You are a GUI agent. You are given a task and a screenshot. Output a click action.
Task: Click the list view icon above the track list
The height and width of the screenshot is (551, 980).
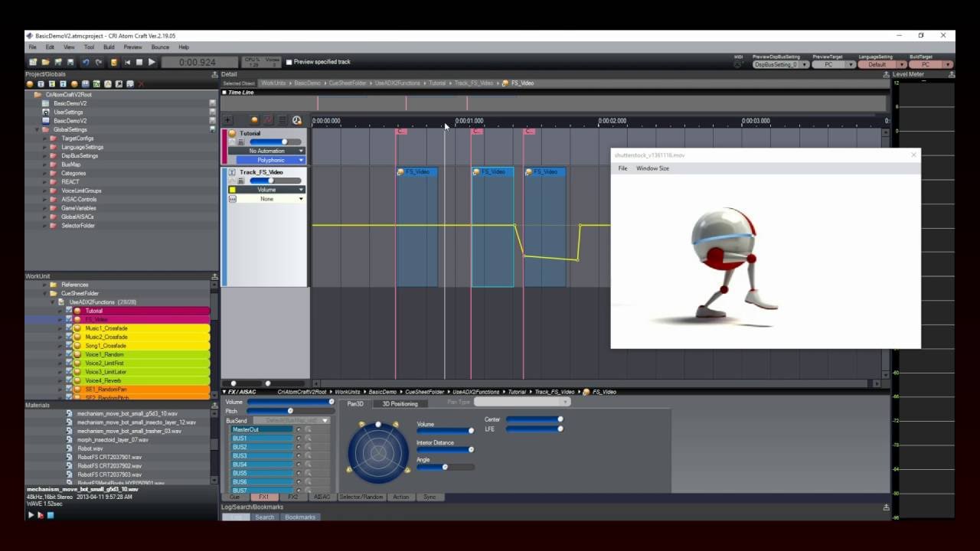pyautogui.click(x=283, y=120)
